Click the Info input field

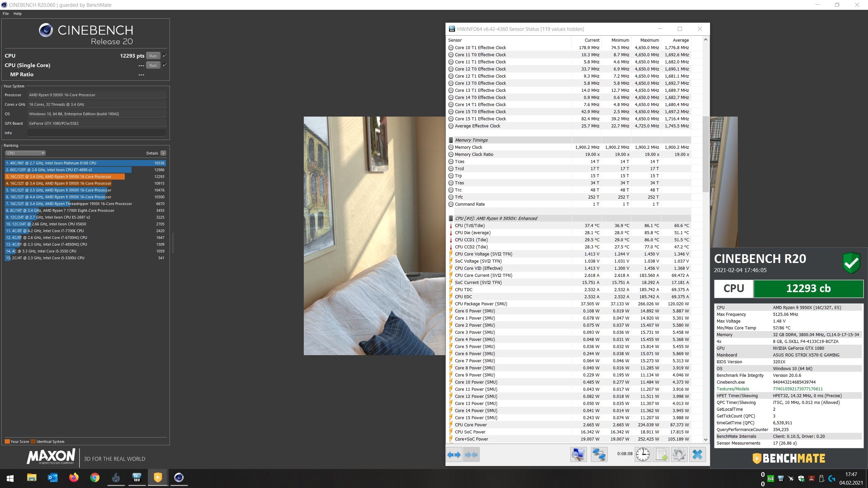pyautogui.click(x=97, y=133)
